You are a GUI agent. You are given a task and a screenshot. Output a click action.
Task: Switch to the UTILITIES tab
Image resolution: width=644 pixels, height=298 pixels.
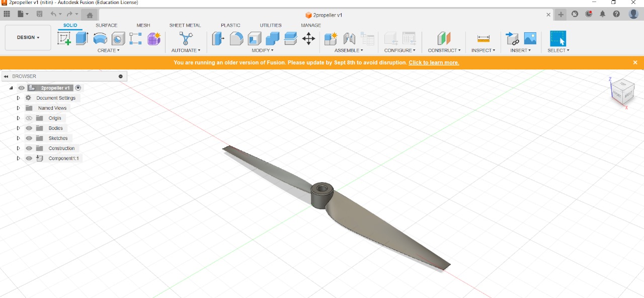click(x=271, y=25)
